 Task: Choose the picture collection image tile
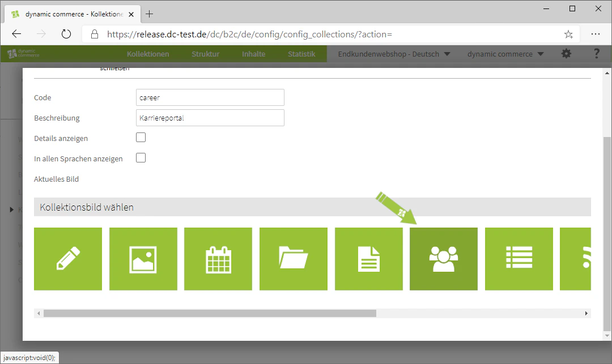143,259
